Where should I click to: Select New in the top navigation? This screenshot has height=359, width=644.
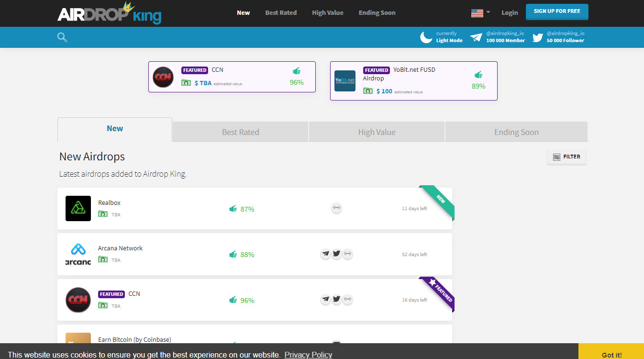[x=243, y=13]
